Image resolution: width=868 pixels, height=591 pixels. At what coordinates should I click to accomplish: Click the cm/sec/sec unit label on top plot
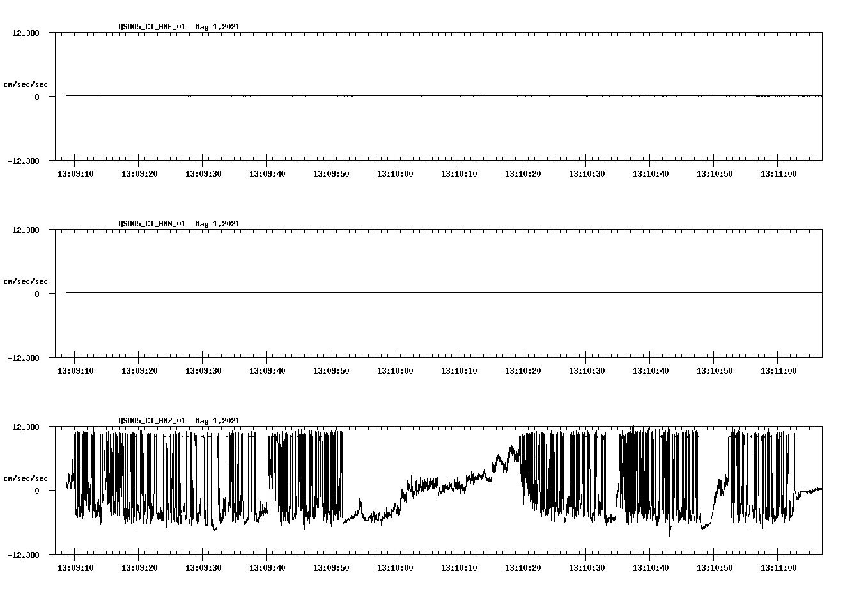[26, 83]
